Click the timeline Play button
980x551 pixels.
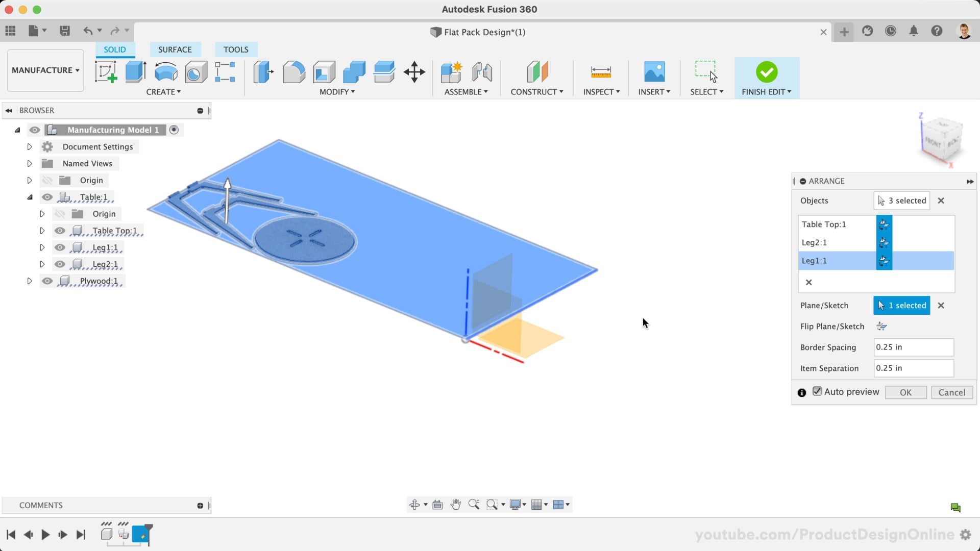(x=45, y=535)
